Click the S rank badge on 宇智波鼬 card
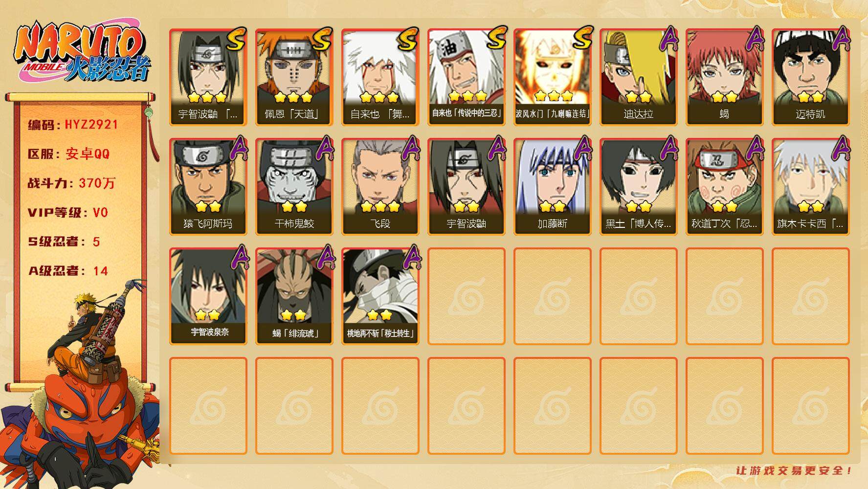This screenshot has height=489, width=868. point(236,40)
